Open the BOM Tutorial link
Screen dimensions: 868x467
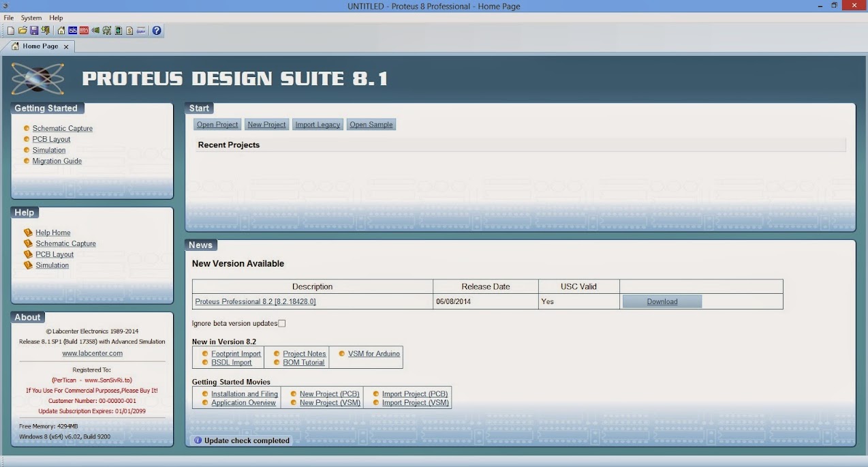click(304, 363)
